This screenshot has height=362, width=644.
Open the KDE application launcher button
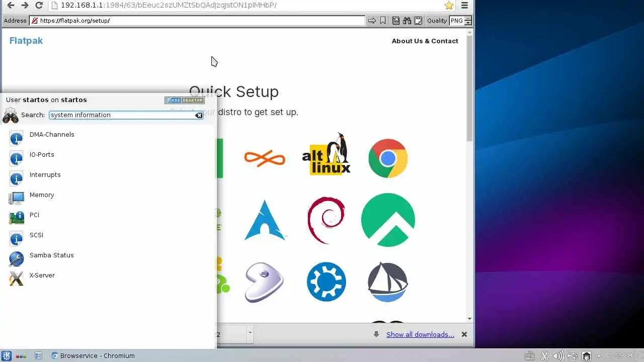7,355
